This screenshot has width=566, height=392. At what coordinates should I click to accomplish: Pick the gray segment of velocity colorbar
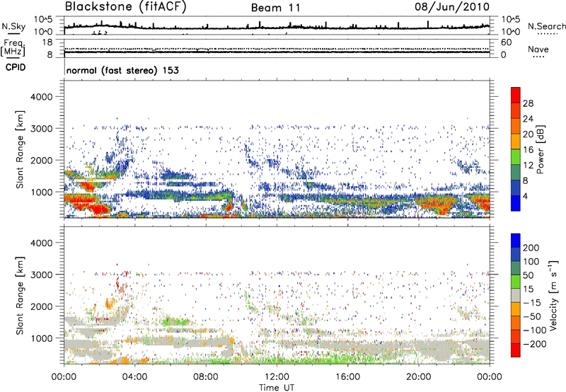coord(516,296)
